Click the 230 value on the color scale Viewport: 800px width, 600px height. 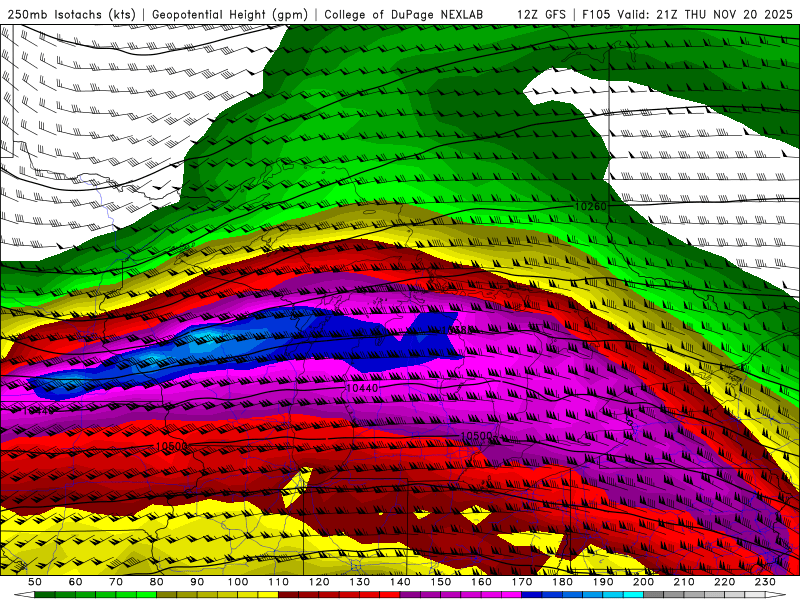tap(765, 582)
